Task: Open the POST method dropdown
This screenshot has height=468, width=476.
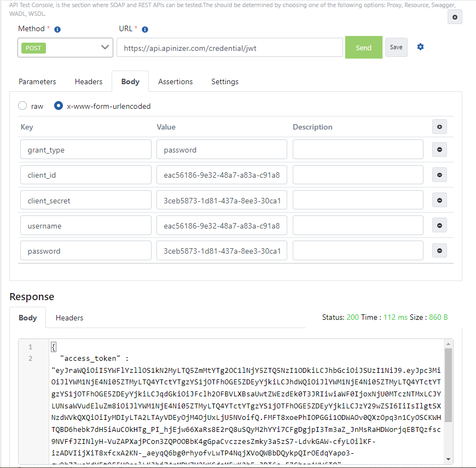Action: pos(65,48)
